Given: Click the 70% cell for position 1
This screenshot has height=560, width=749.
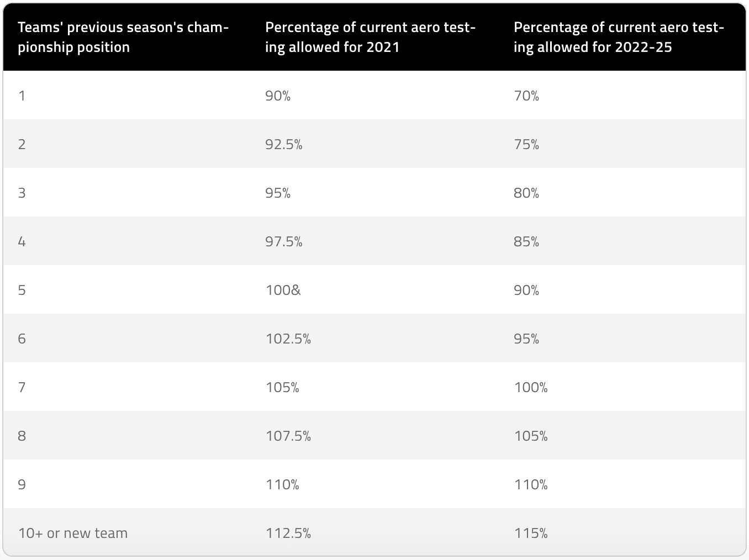Looking at the screenshot, I should coord(526,96).
